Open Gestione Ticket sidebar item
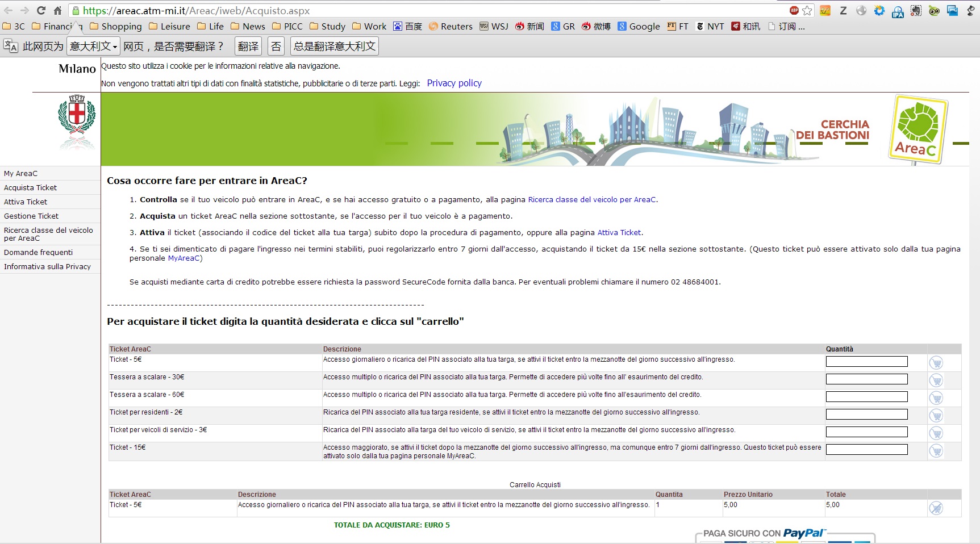980x544 pixels. coord(31,216)
